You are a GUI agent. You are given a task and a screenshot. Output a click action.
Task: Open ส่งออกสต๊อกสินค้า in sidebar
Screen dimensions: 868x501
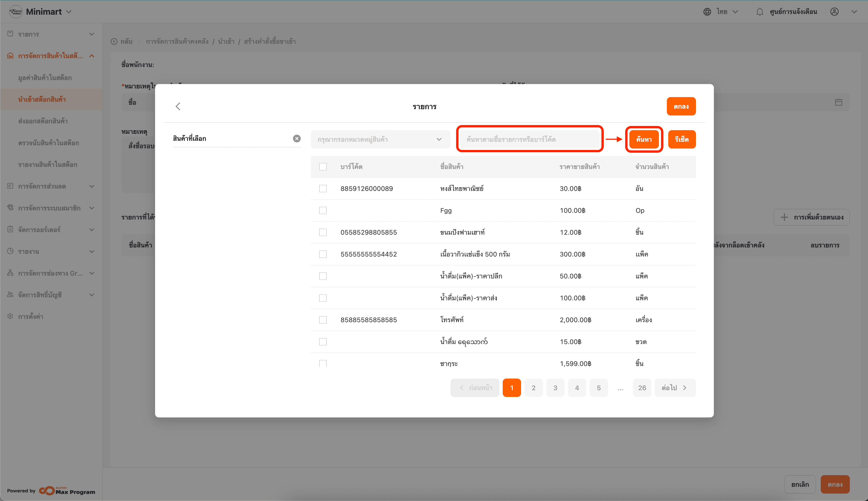(43, 121)
